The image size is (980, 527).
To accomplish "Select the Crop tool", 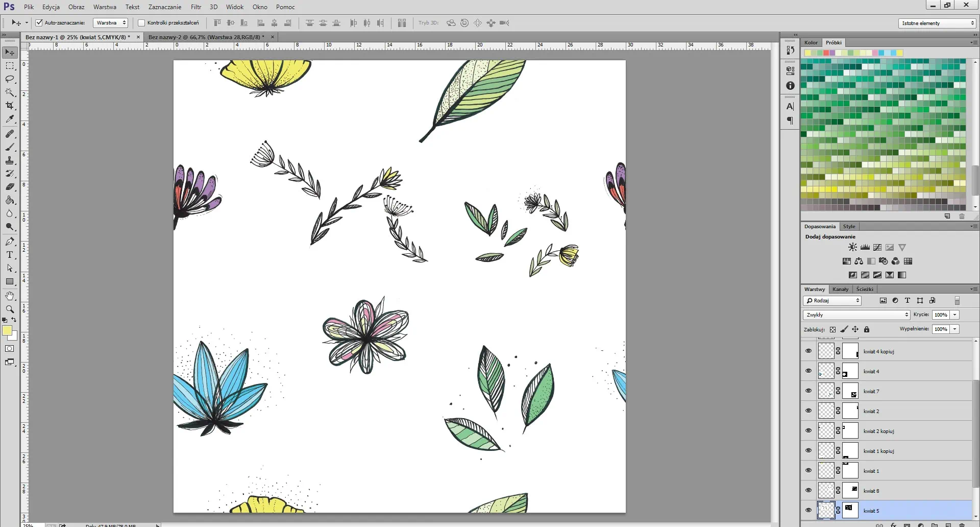I will (x=10, y=106).
